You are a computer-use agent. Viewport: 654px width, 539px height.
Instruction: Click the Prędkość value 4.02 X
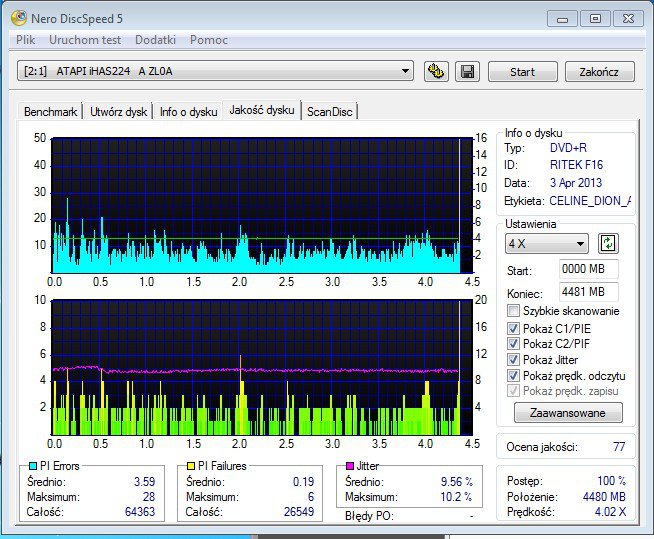point(610,512)
